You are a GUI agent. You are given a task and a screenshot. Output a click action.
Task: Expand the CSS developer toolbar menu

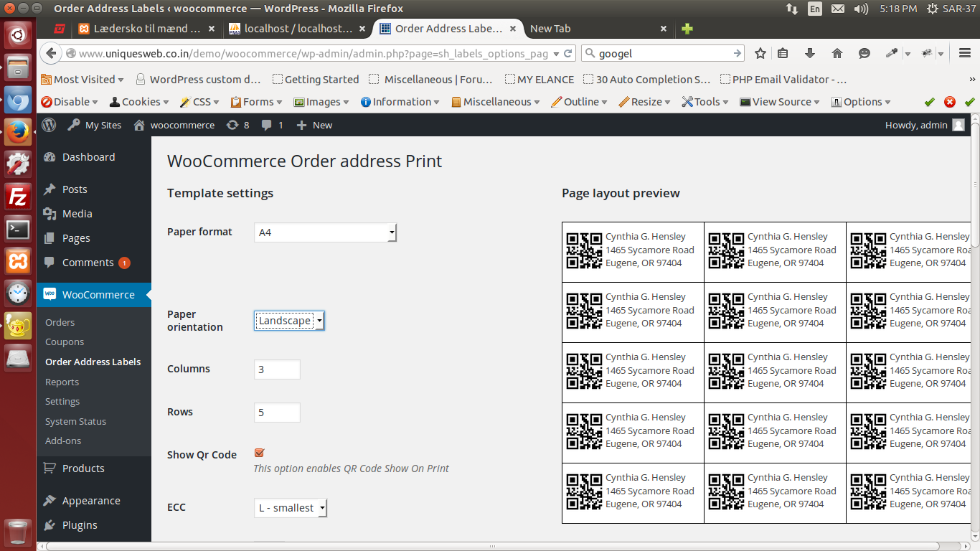pyautogui.click(x=200, y=102)
